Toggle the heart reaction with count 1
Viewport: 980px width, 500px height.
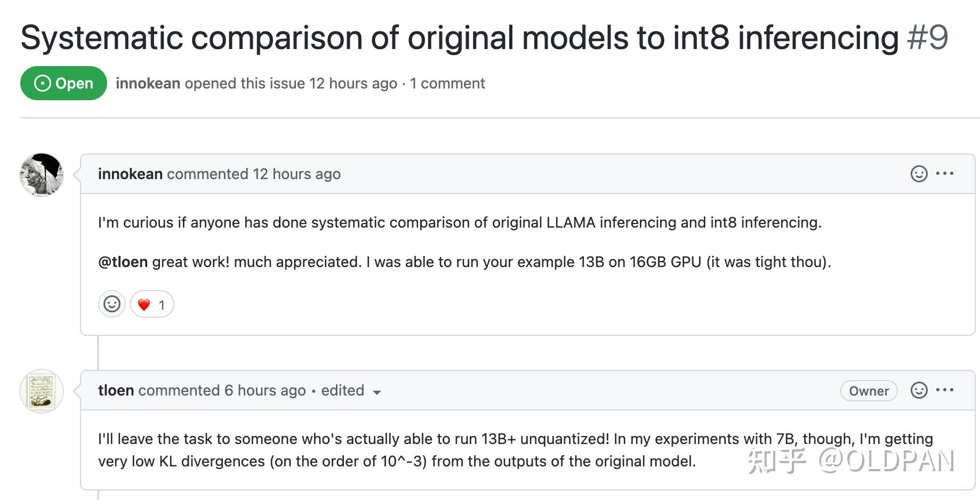152,304
